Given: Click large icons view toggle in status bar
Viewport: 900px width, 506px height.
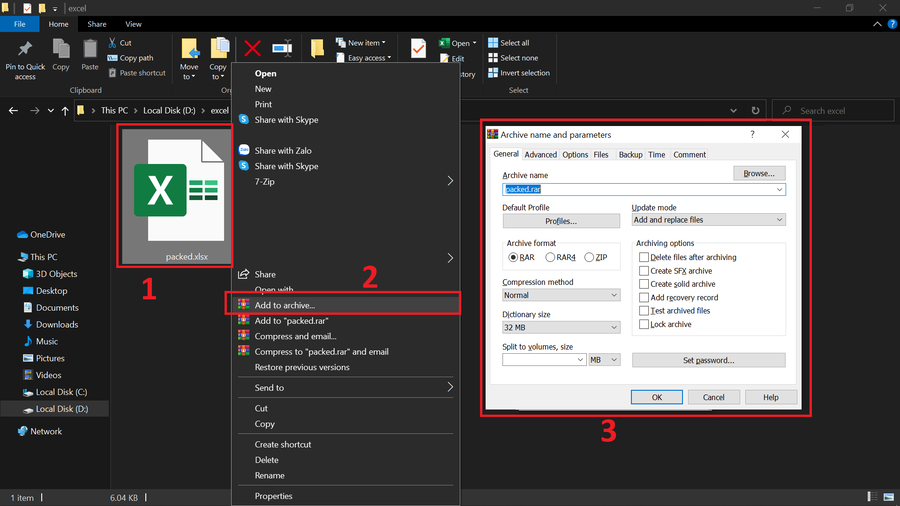Looking at the screenshot, I should point(889,497).
